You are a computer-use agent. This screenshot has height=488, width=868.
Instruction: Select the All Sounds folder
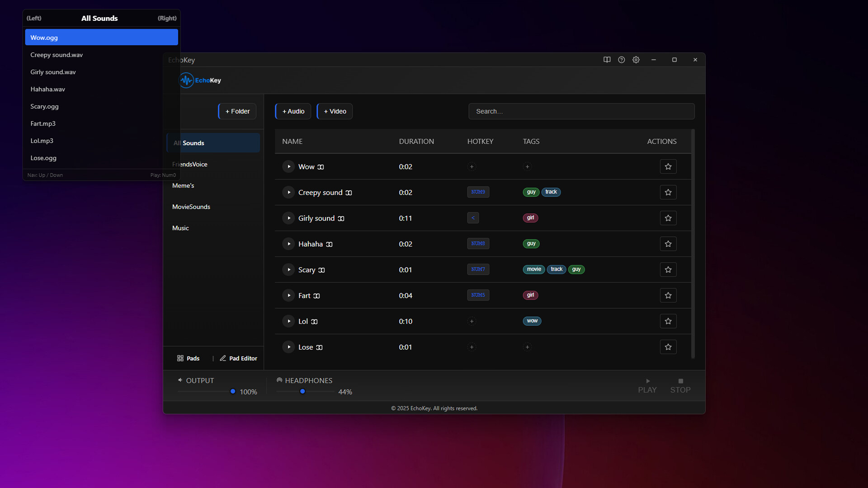coord(213,143)
